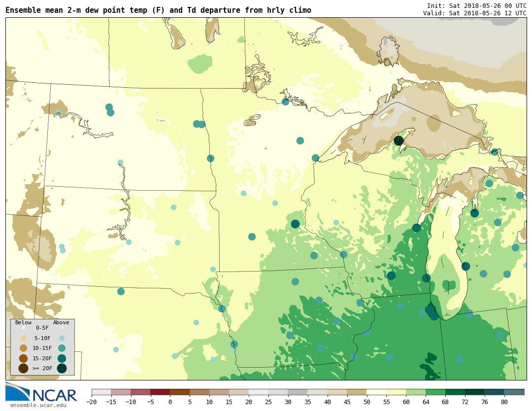Click the teal 10-15F above-climo legend dot
Image resolution: width=532 pixels, height=411 pixels.
point(62,348)
